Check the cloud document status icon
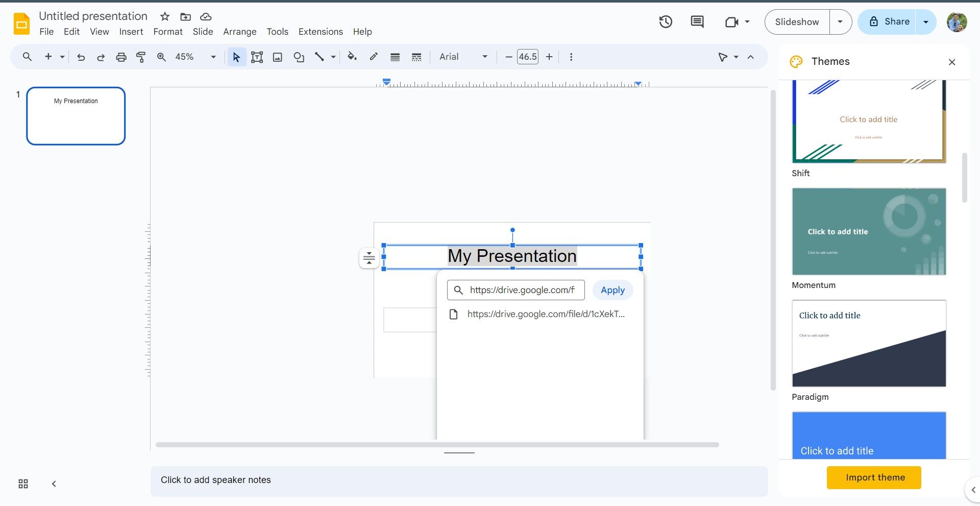Screen dimensions: 980x506 tap(206, 17)
